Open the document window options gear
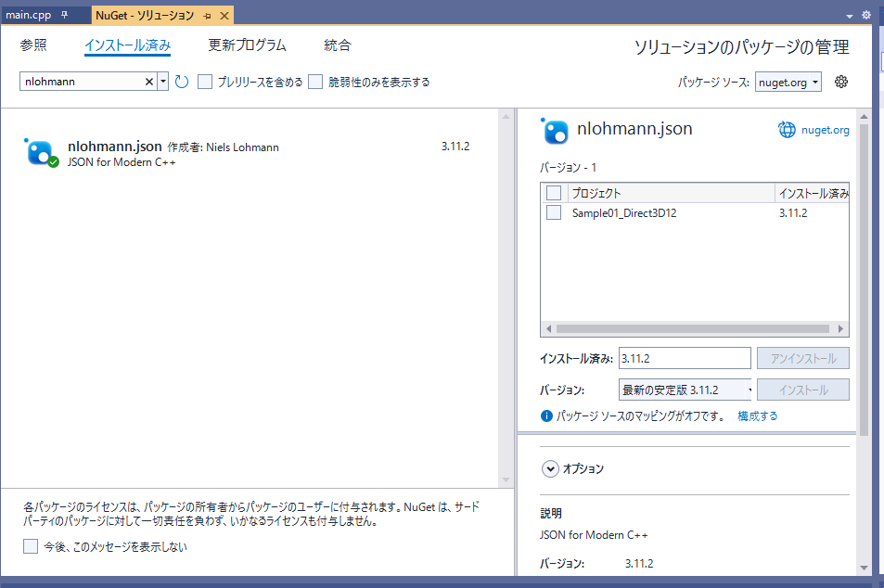This screenshot has height=588, width=884. coord(866,15)
